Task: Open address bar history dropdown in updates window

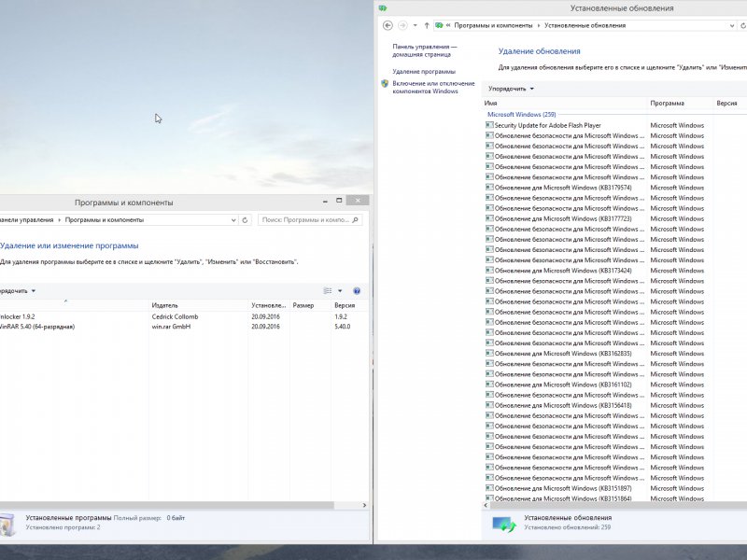Action: (x=732, y=26)
